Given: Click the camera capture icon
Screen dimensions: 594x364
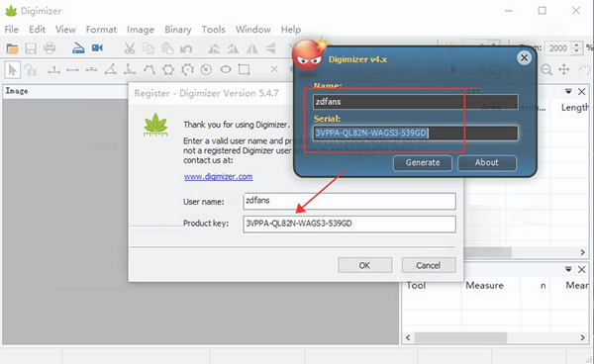Looking at the screenshot, I should (x=97, y=47).
